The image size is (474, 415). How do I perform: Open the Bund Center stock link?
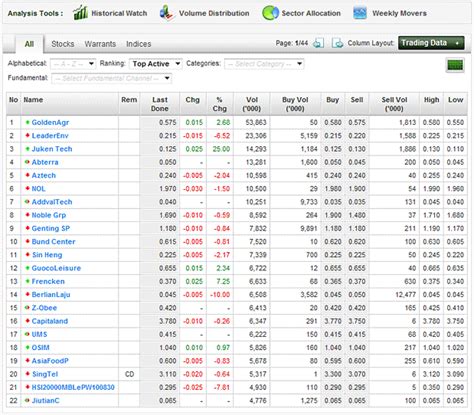tap(53, 242)
